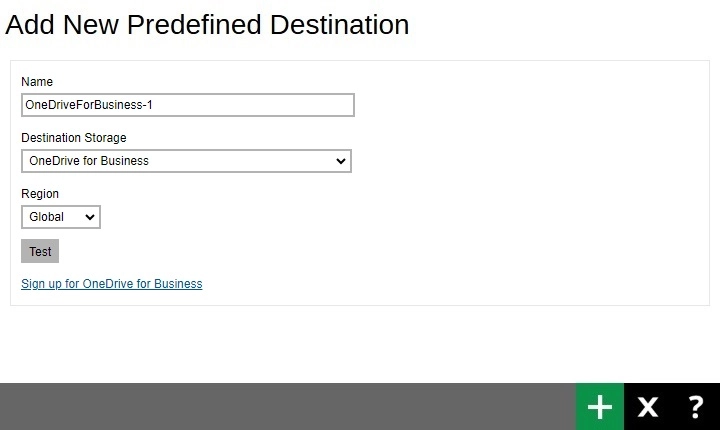Click the Add New Predefined Destination heading
The height and width of the screenshot is (430, 720).
click(x=207, y=25)
